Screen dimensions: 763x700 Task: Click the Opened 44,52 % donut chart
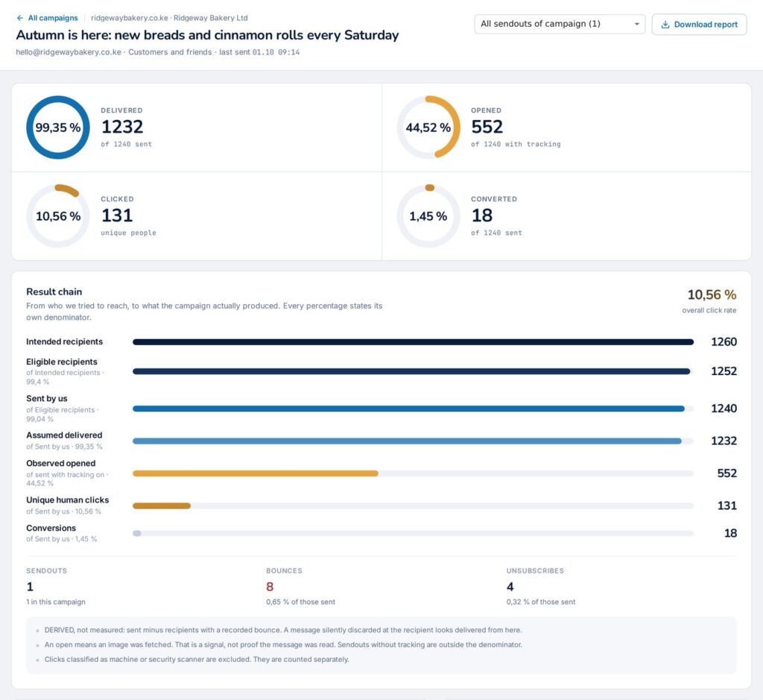(428, 127)
